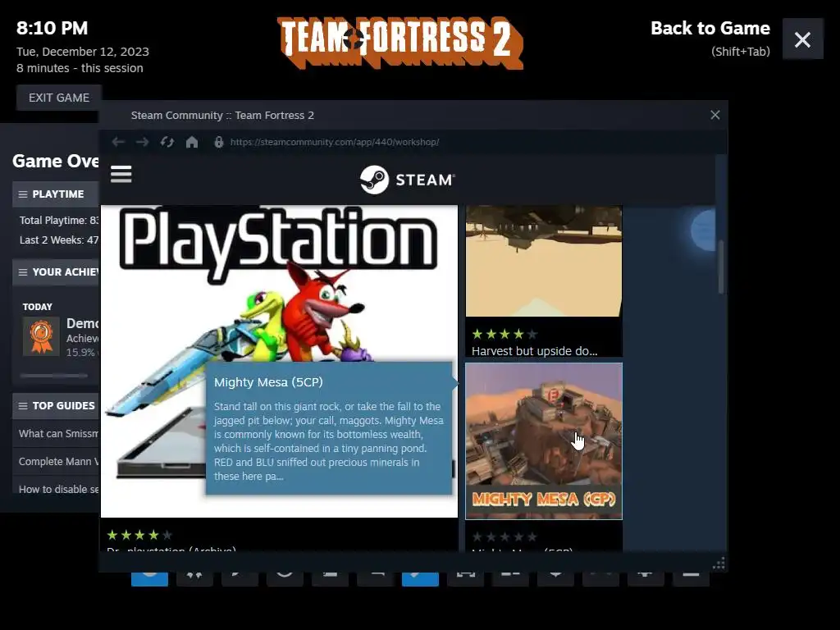This screenshot has width=840, height=630.
Task: Click the 'Last 2 Weeks' line
Action: click(x=59, y=240)
